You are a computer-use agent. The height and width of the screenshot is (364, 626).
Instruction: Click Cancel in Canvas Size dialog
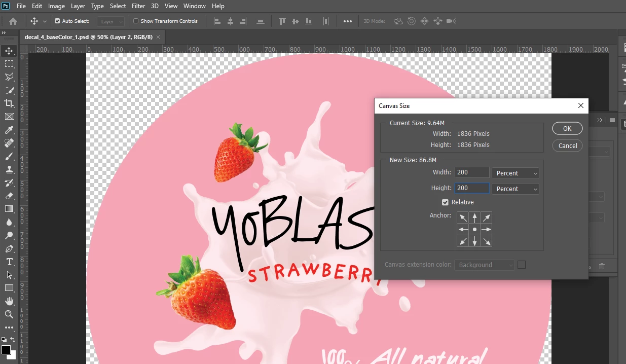[x=567, y=145]
